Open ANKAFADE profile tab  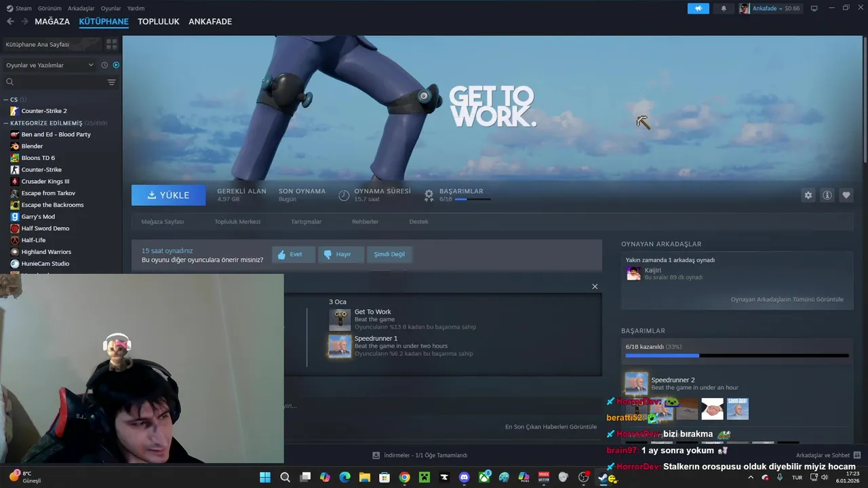[210, 22]
